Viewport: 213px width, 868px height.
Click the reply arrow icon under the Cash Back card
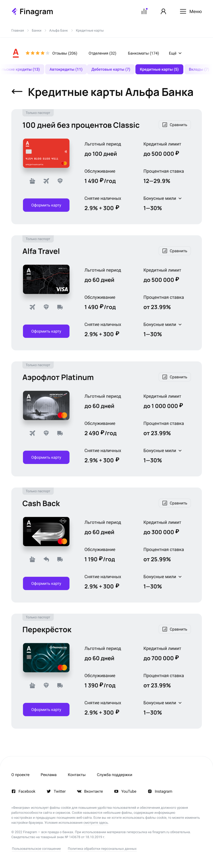[x=46, y=559]
